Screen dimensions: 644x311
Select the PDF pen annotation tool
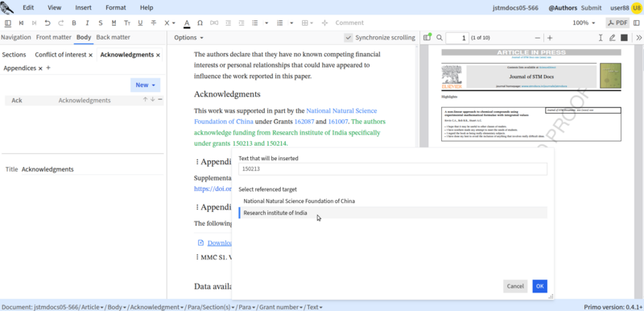click(x=612, y=38)
